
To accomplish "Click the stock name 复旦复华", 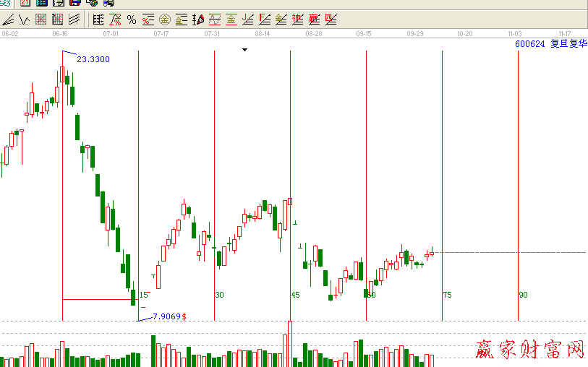I will pyautogui.click(x=568, y=44).
